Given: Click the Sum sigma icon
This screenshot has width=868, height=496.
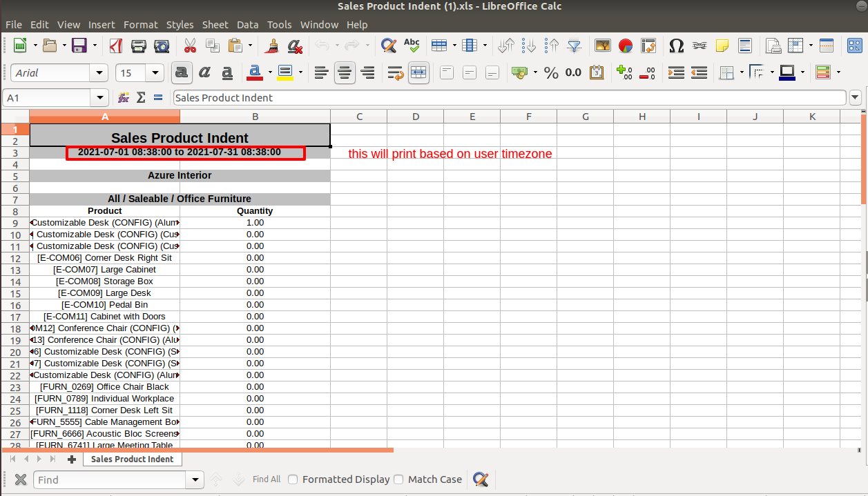Looking at the screenshot, I should click(141, 98).
